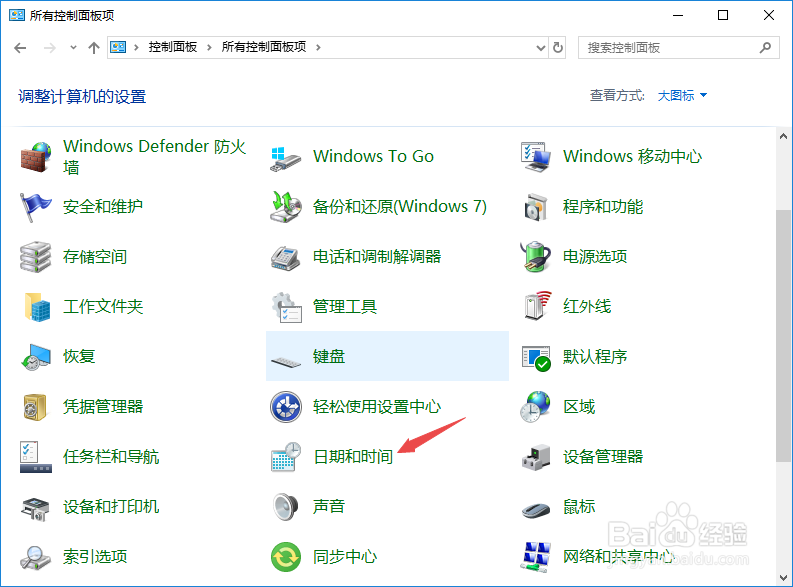Click the 工作文件夹 folder icon
The width and height of the screenshot is (793, 587).
[37, 307]
